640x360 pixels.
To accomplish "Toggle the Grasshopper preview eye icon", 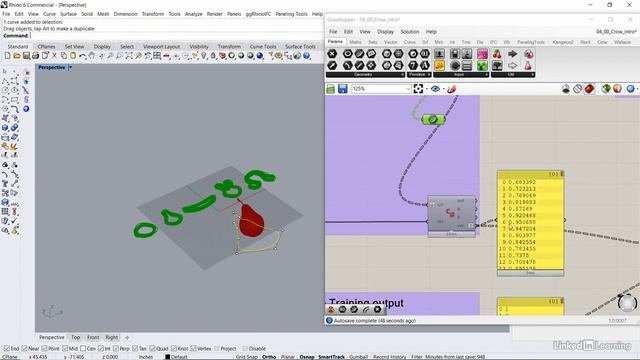I will [x=435, y=89].
